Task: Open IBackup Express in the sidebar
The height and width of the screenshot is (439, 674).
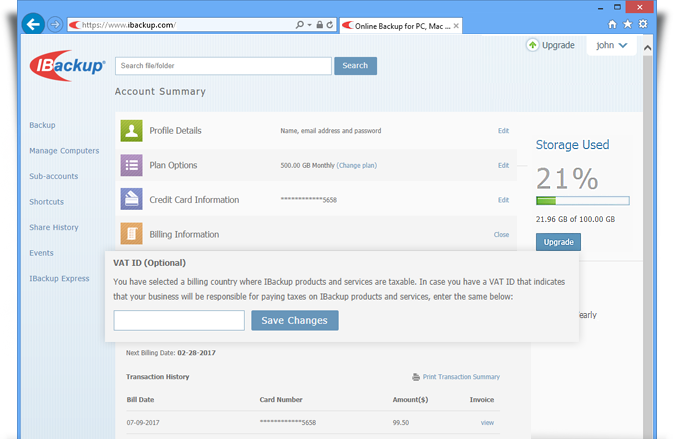Action: click(59, 279)
